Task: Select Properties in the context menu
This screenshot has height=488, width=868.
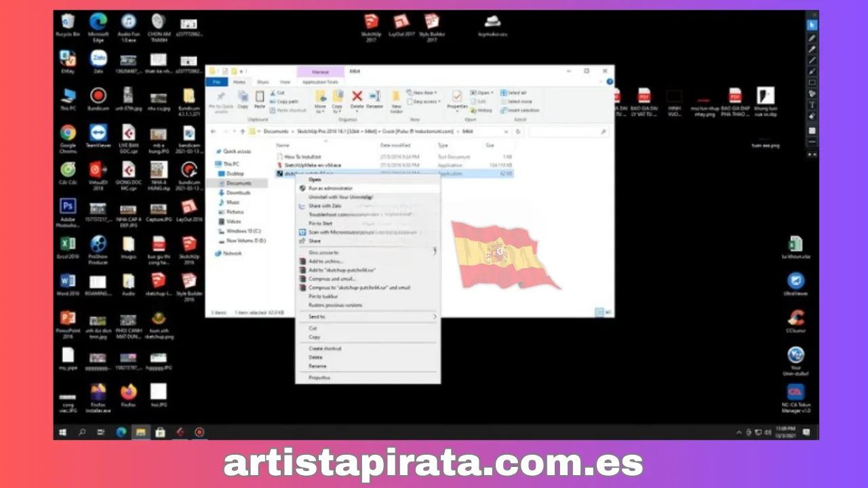Action: tap(368, 378)
